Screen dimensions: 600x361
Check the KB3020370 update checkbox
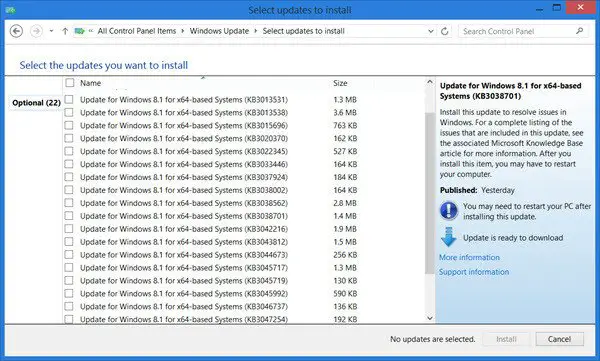coord(69,138)
